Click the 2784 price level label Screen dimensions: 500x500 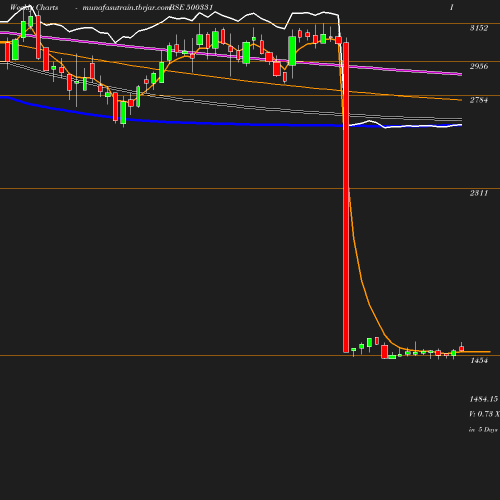click(x=479, y=100)
